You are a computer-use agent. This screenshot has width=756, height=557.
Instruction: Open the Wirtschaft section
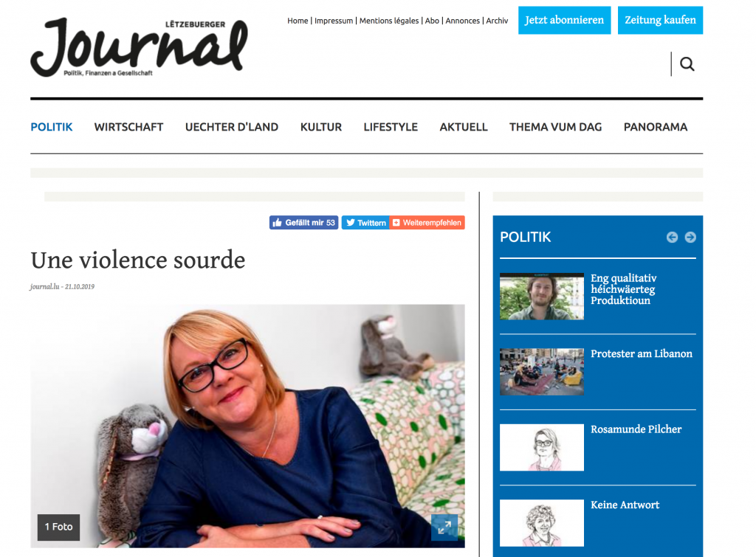pos(128,127)
